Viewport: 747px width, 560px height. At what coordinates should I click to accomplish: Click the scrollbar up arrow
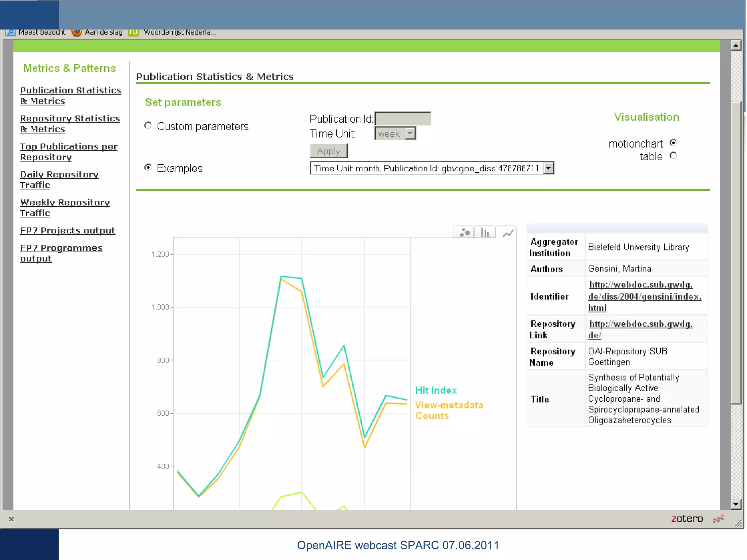[x=736, y=45]
